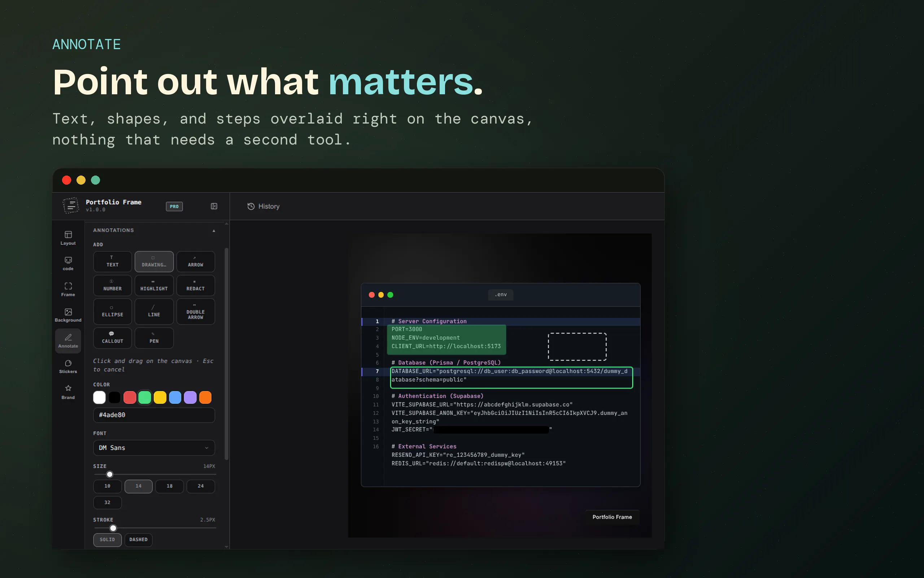Pick the red color swatch

130,398
